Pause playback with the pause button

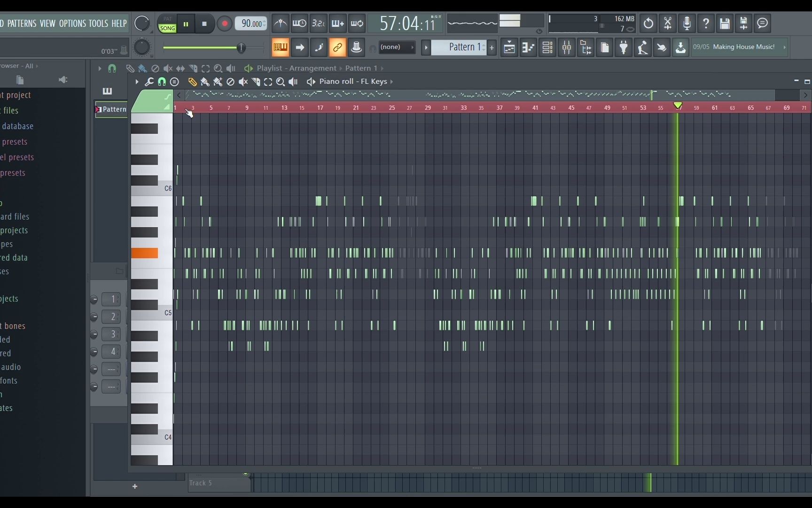186,24
